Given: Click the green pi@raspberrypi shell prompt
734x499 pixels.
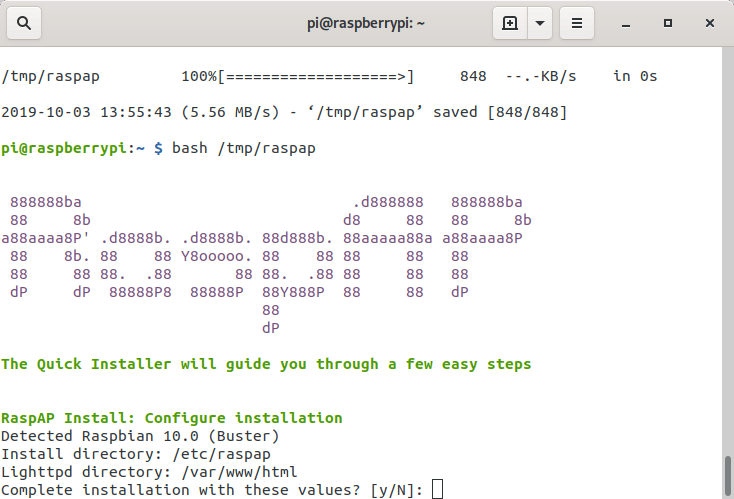Looking at the screenshot, I should click(75, 148).
